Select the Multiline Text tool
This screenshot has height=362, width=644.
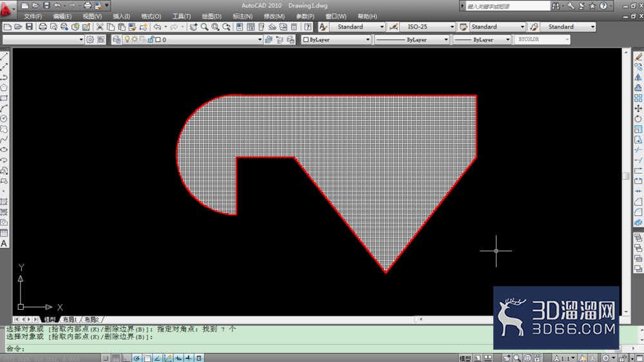click(x=4, y=243)
